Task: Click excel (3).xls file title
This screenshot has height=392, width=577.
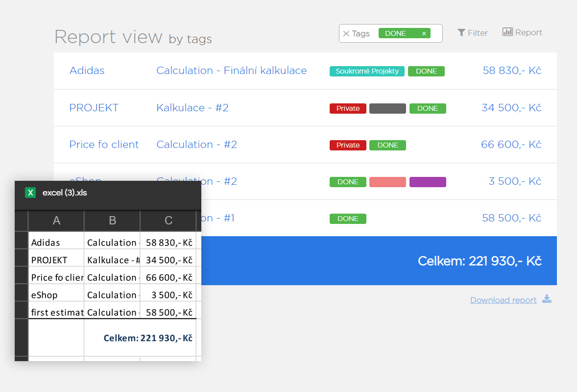Action: point(64,193)
